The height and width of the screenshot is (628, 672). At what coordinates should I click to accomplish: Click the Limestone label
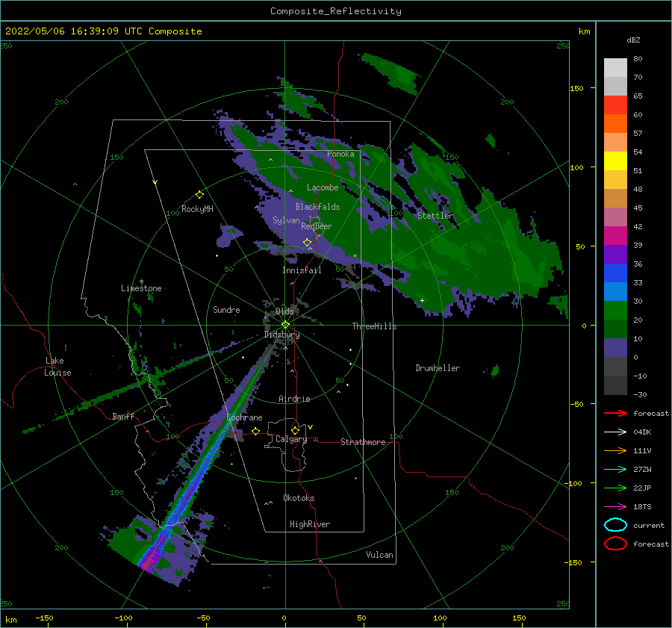[x=141, y=288]
